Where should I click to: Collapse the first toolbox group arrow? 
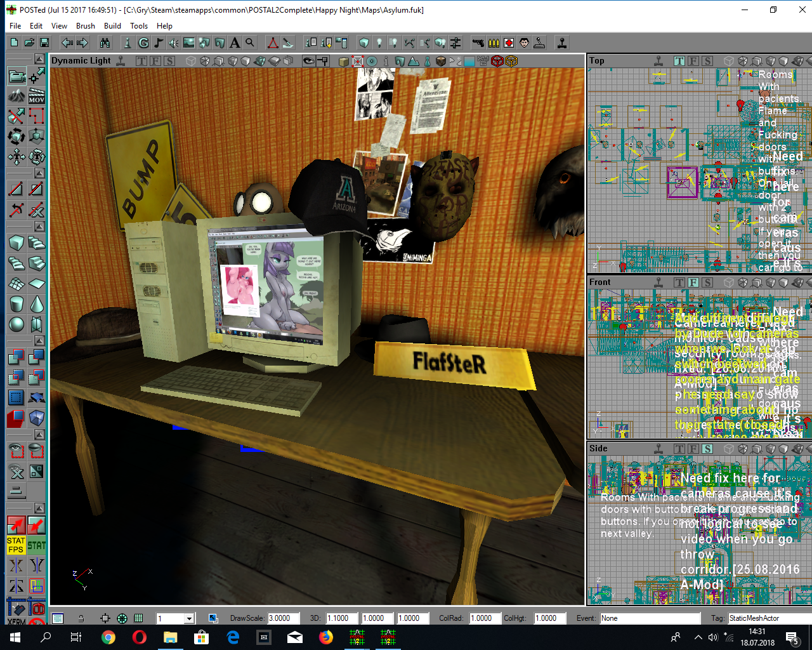coord(39,58)
